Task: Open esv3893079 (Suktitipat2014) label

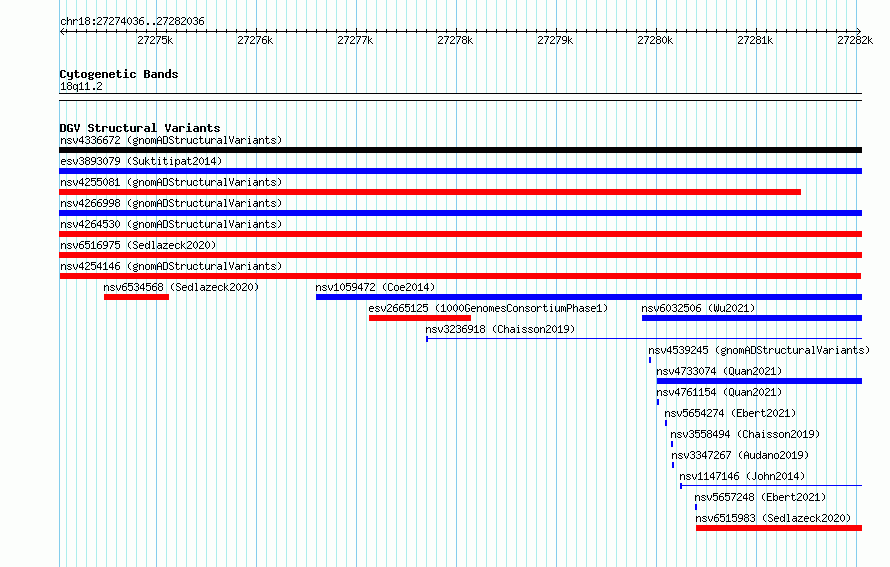Action: pos(141,161)
